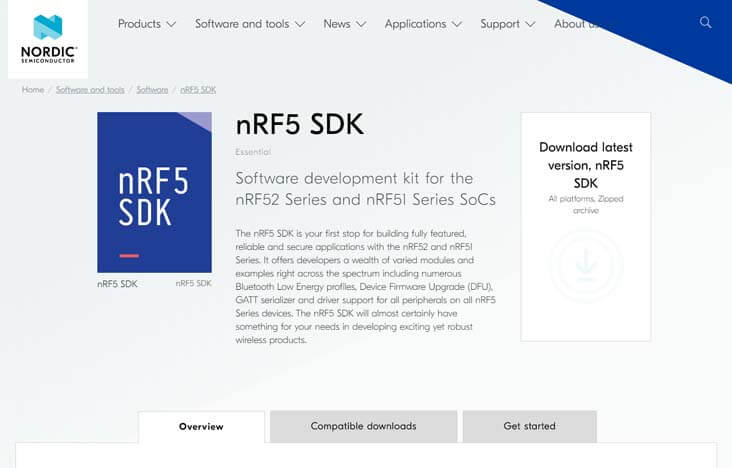Click the Essential label
This screenshot has height=468, width=732.
click(253, 152)
